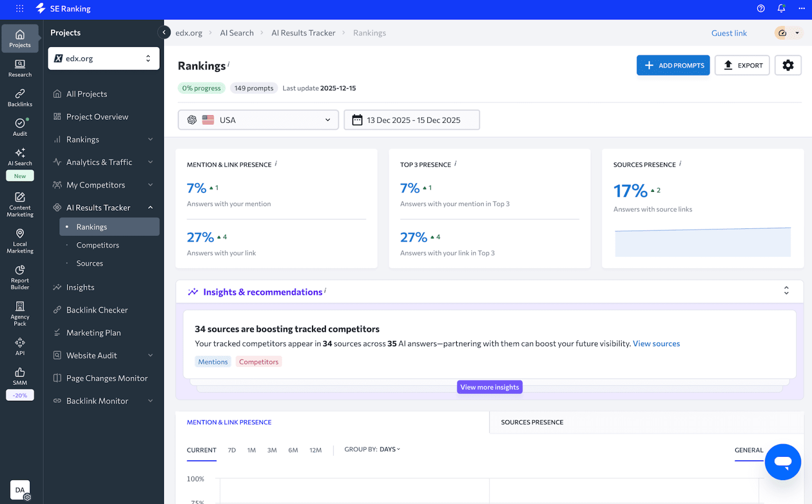The width and height of the screenshot is (812, 504).
Task: Open Content Marketing from the left rail
Action: click(x=20, y=203)
